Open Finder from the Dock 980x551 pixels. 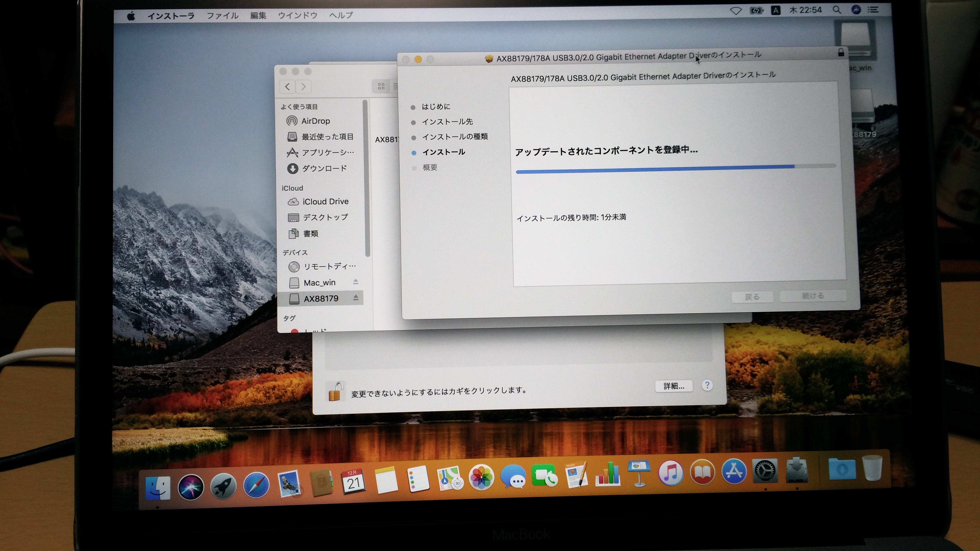point(158,488)
